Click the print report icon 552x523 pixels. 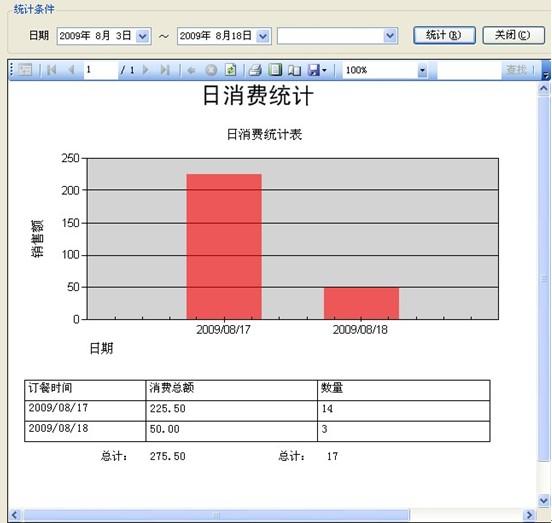click(x=255, y=70)
